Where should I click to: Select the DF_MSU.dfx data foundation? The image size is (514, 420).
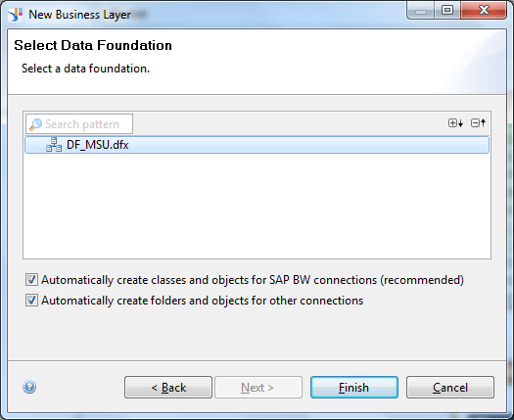tap(257, 145)
